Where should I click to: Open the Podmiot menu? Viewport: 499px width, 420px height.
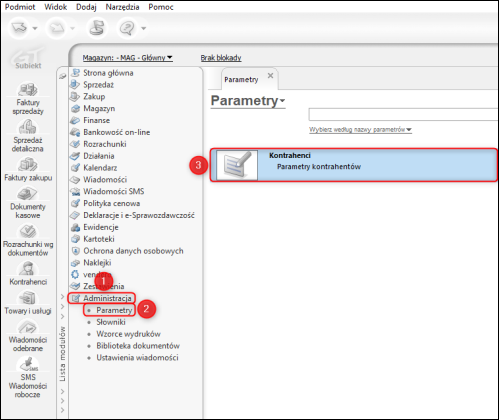coord(20,7)
